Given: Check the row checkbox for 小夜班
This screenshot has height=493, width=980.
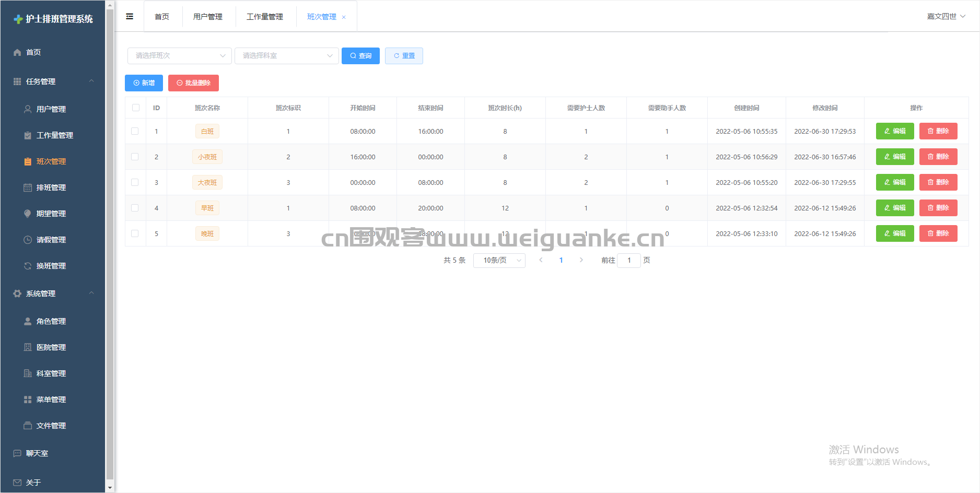Looking at the screenshot, I should (x=135, y=157).
